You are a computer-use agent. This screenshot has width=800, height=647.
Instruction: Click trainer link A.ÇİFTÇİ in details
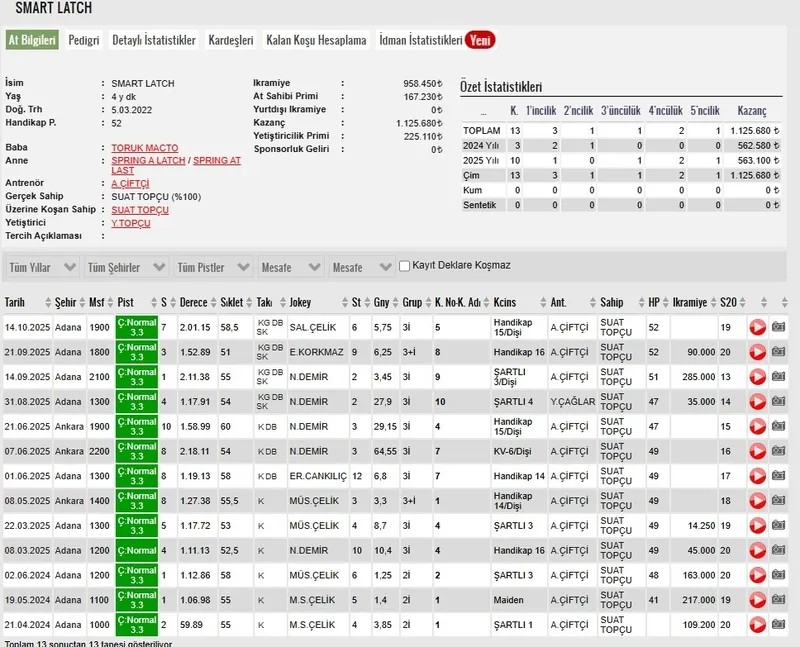[x=129, y=184]
